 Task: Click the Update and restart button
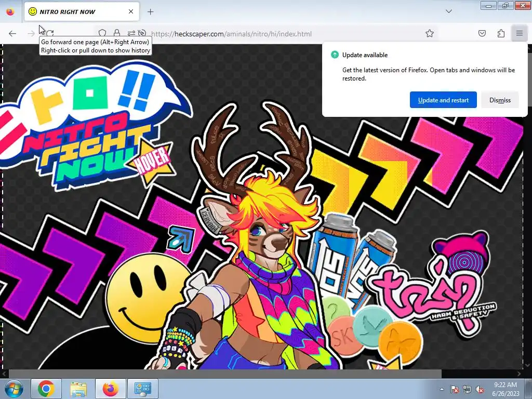[x=443, y=100]
